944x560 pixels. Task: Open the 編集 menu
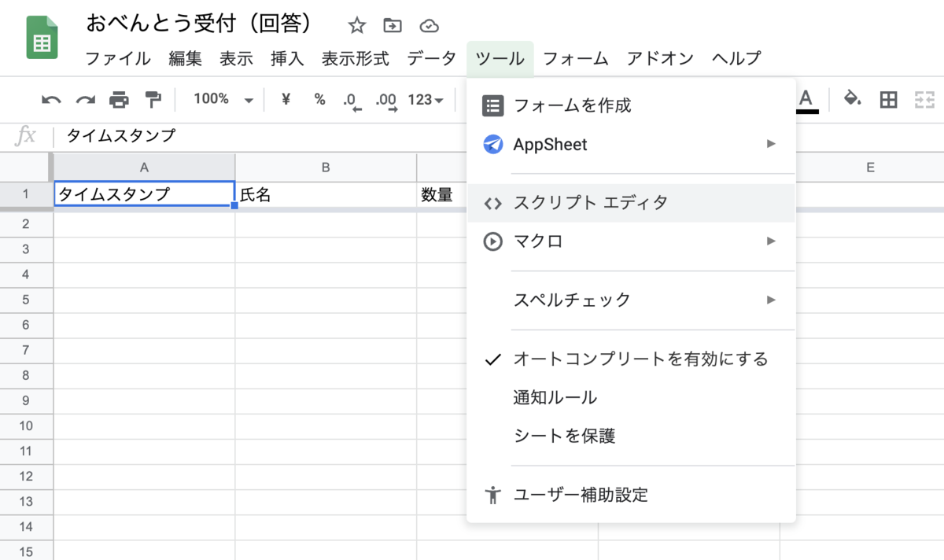point(185,59)
